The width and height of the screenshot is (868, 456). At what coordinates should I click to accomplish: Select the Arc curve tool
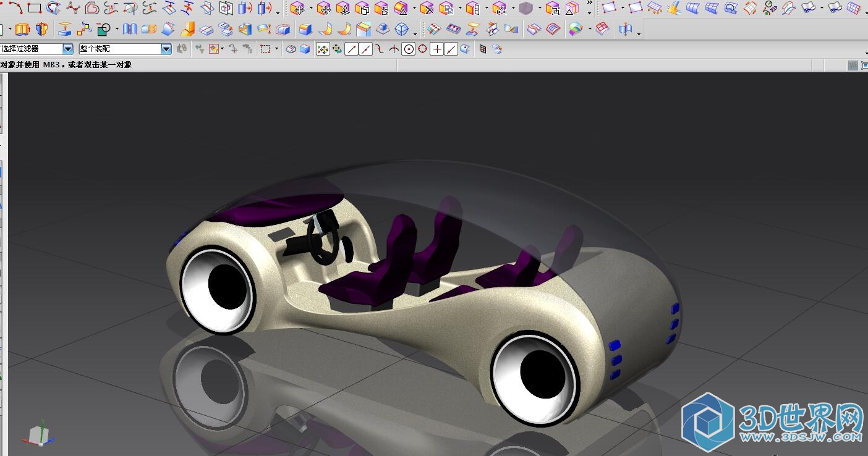pos(15,8)
